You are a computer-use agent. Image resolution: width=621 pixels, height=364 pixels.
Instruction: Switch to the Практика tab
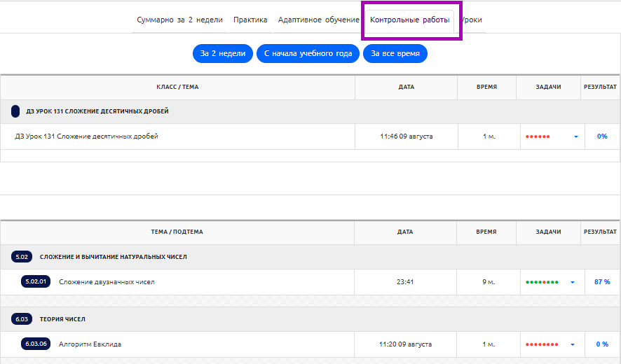pos(250,20)
